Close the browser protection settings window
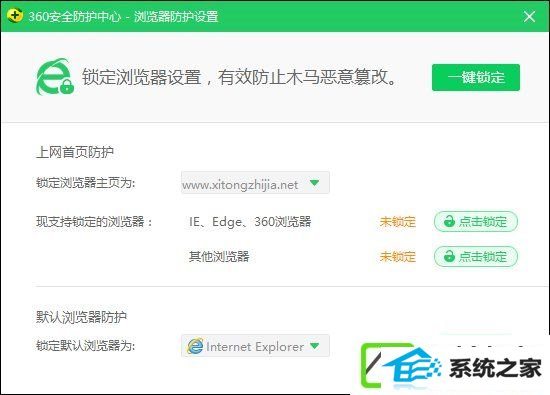 click(x=529, y=16)
